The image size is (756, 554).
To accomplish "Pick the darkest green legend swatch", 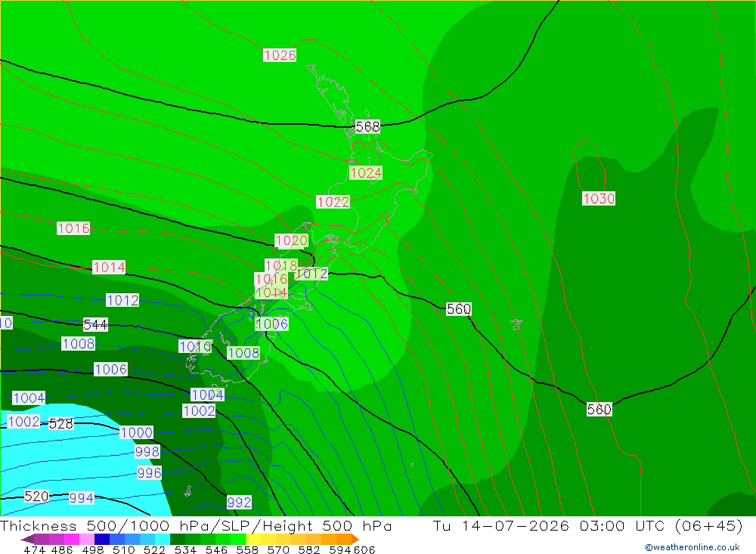I will coord(178,539).
